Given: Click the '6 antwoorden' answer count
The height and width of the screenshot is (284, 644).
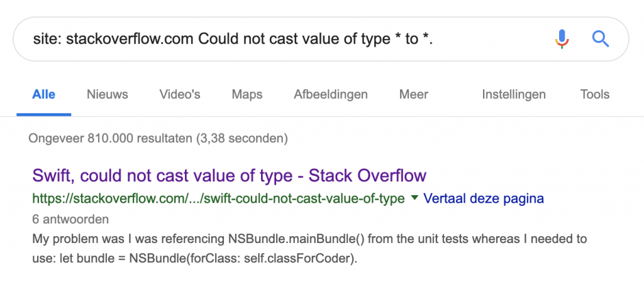Looking at the screenshot, I should click(70, 220).
